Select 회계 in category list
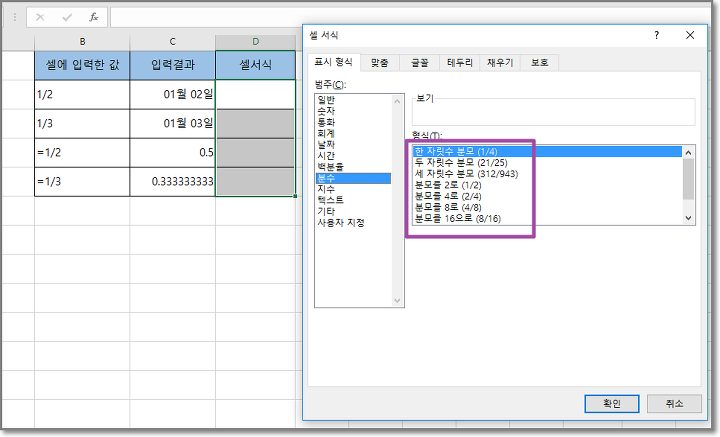This screenshot has height=437, width=720. [x=353, y=133]
